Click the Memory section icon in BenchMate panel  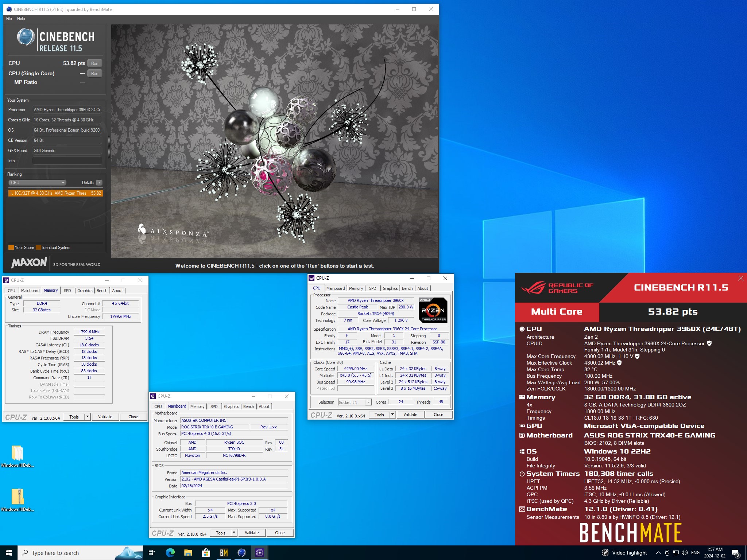tap(522, 397)
